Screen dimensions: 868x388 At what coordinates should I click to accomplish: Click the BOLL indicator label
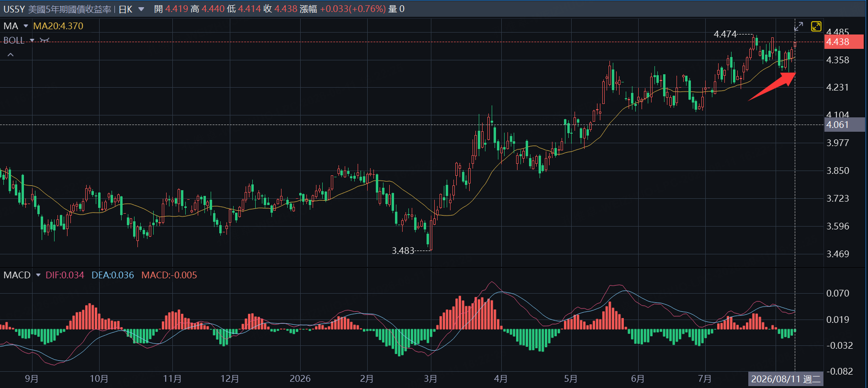coord(14,40)
